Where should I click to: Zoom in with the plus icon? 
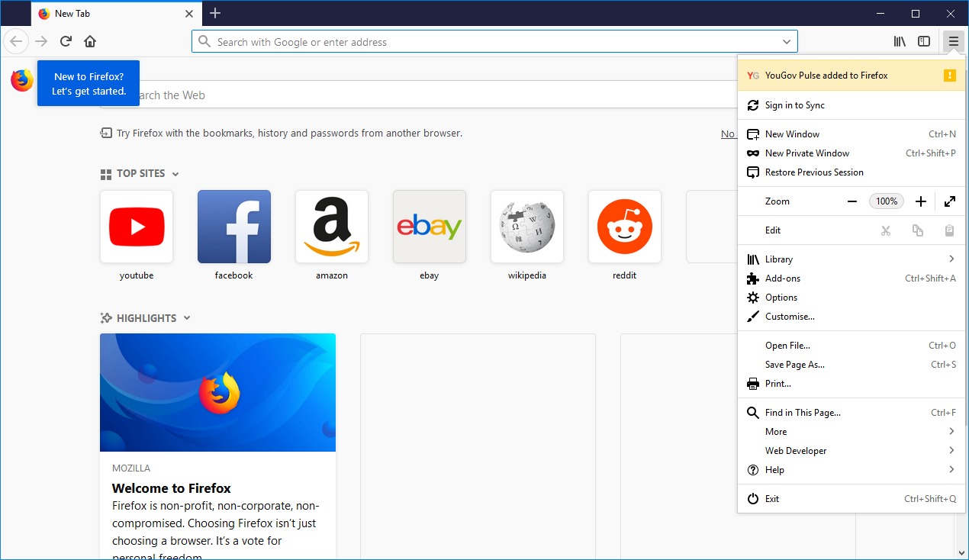pyautogui.click(x=921, y=201)
